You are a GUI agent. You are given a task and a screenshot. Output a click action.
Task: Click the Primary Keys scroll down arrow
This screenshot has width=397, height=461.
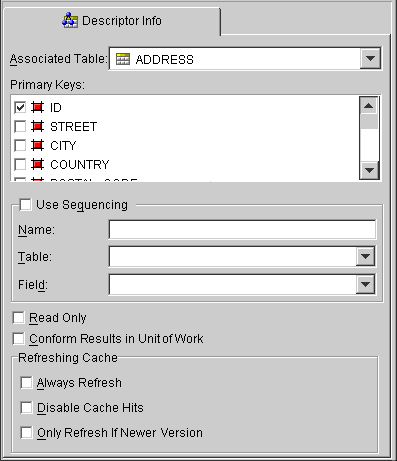click(x=369, y=170)
